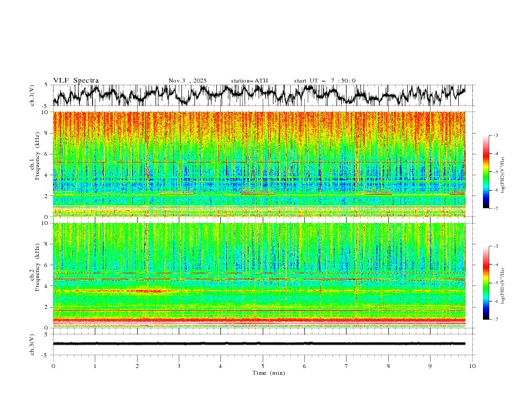The width and height of the screenshot is (532, 411).
Task: Click the time axis tick label 5
Action: click(x=263, y=366)
